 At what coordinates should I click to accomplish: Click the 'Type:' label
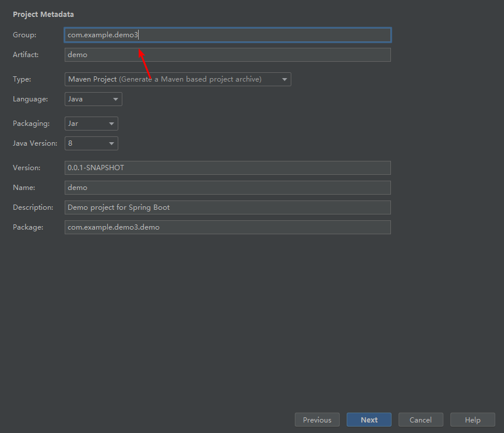click(x=22, y=79)
